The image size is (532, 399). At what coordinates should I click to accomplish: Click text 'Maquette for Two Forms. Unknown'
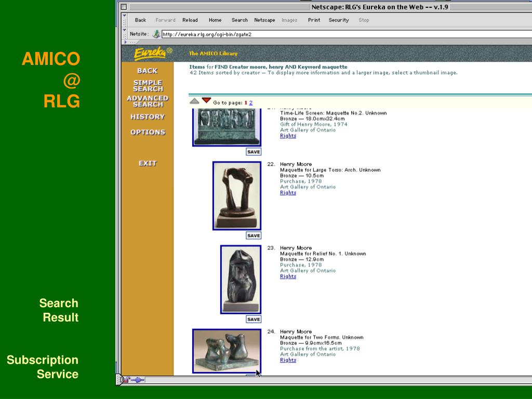(322, 338)
